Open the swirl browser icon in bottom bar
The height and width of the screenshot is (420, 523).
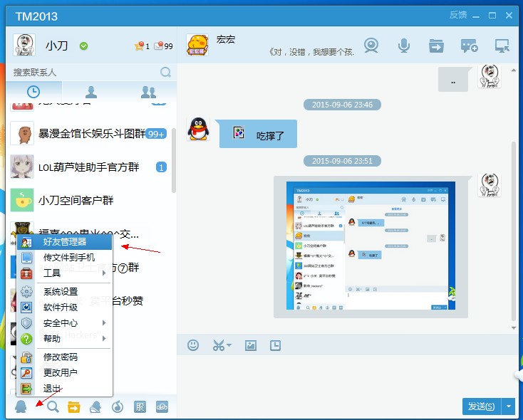[x=118, y=406]
